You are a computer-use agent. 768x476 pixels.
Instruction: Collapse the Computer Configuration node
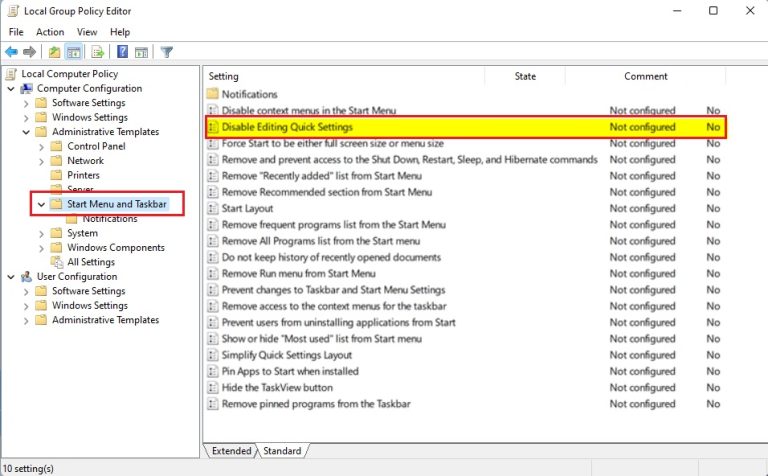point(11,89)
